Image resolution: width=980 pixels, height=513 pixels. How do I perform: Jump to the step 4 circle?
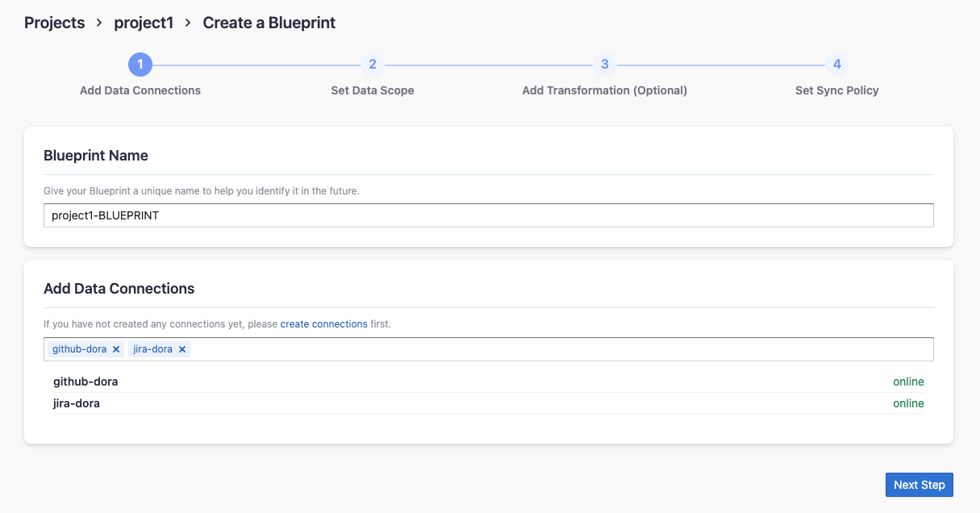coord(836,65)
